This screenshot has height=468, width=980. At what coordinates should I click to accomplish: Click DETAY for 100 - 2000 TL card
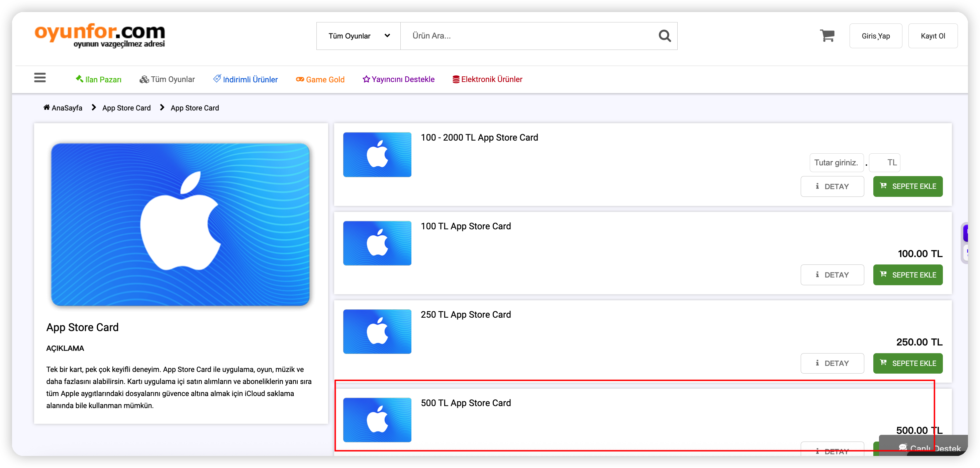pos(832,186)
